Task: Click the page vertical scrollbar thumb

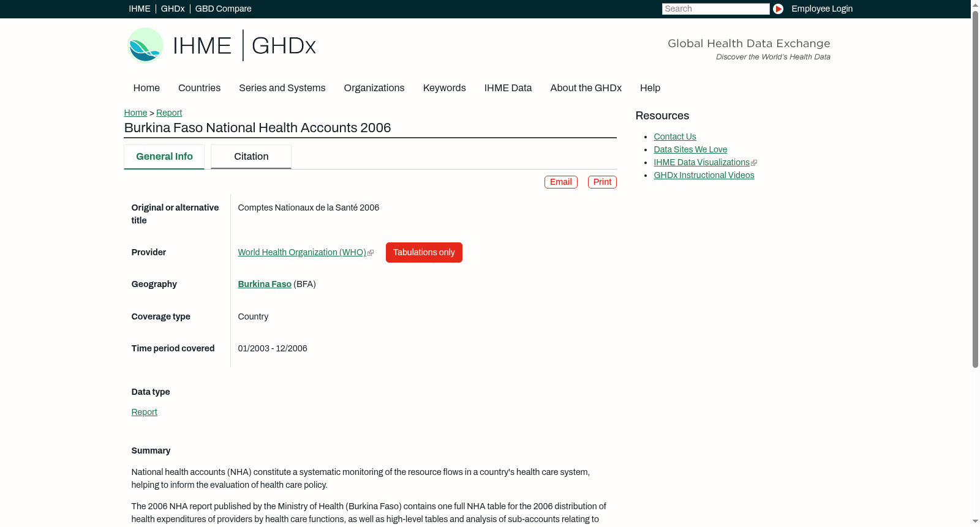Action: pyautogui.click(x=975, y=189)
